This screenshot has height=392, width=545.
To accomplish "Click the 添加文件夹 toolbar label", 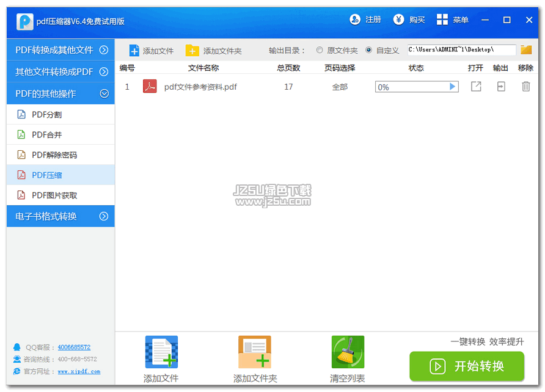I will pos(222,51).
